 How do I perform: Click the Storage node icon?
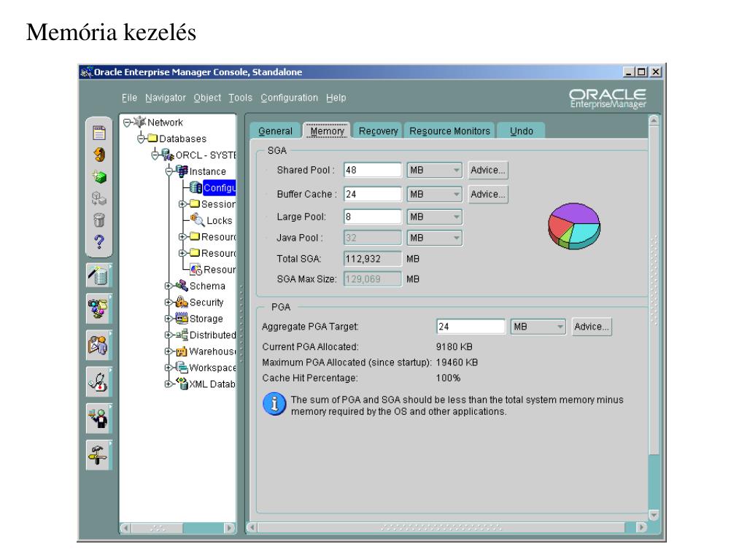pyautogui.click(x=182, y=318)
